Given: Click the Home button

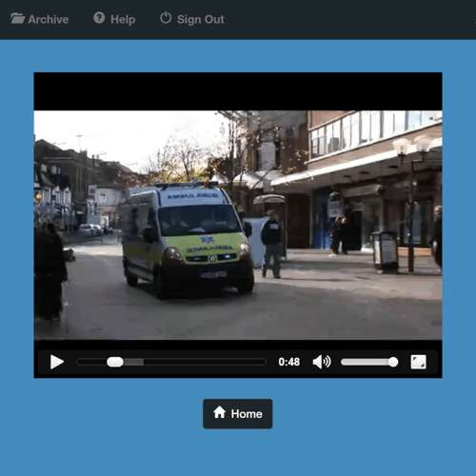Looking at the screenshot, I should point(238,414).
